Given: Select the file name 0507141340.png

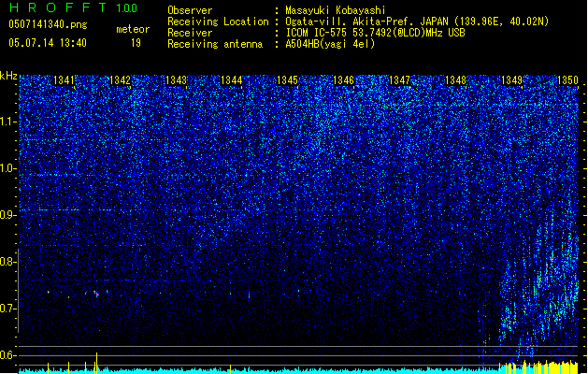Looking at the screenshot, I should [48, 24].
